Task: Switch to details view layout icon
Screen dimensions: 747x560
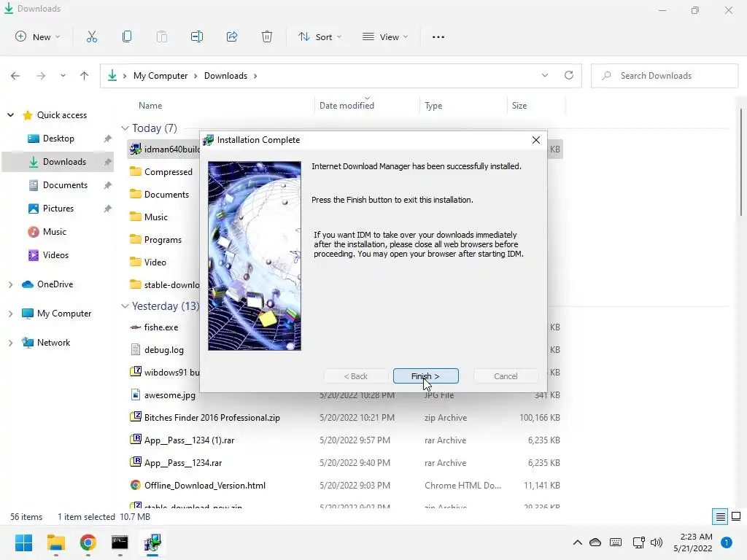Action: pyautogui.click(x=720, y=517)
